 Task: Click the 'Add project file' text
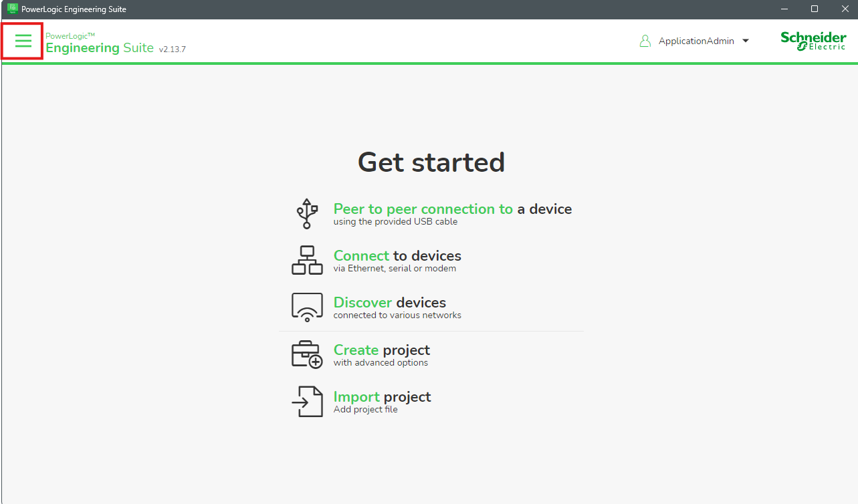coord(365,410)
